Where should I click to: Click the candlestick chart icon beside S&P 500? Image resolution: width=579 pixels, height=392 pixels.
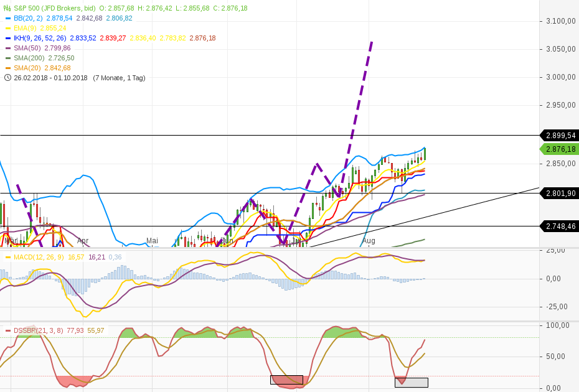coord(7,9)
